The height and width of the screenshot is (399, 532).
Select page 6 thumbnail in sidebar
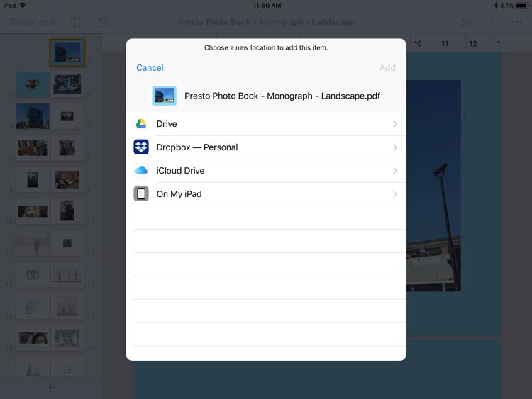(x=33, y=148)
